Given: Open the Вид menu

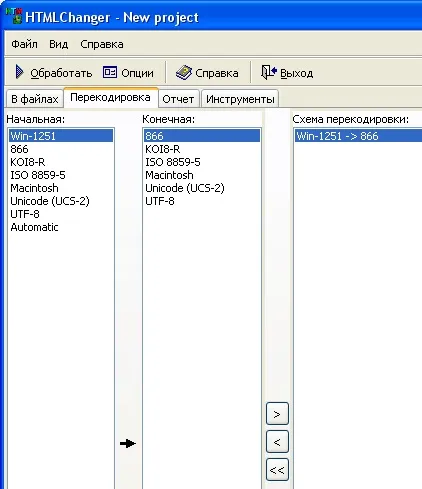Looking at the screenshot, I should click(59, 44).
